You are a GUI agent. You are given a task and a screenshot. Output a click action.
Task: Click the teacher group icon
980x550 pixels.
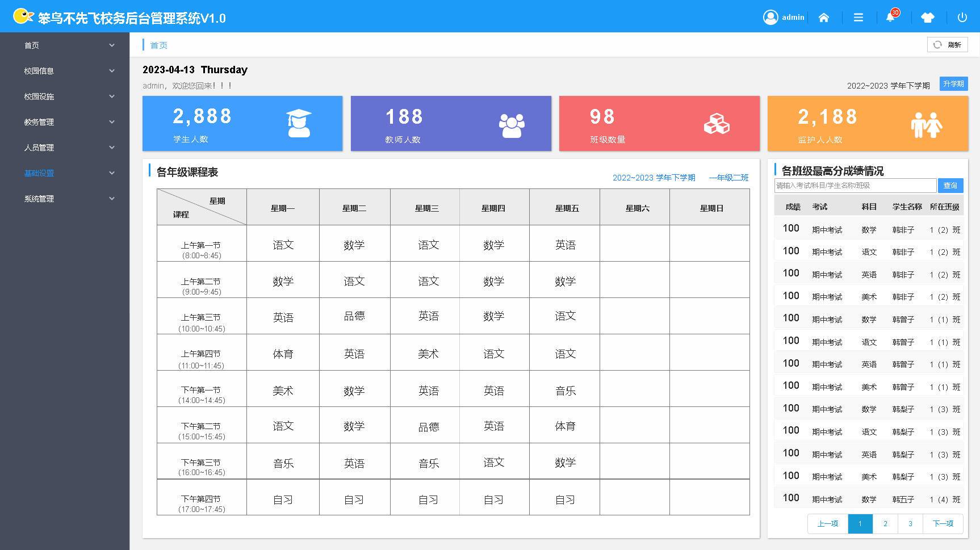511,125
